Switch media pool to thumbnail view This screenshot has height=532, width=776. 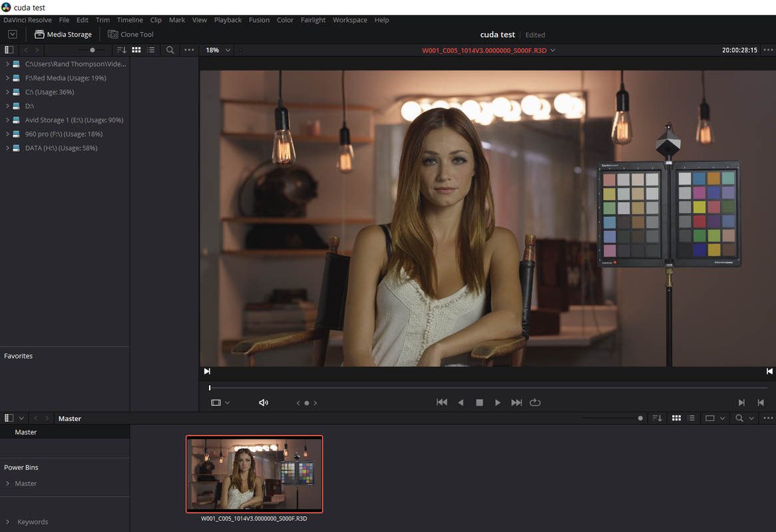click(677, 418)
